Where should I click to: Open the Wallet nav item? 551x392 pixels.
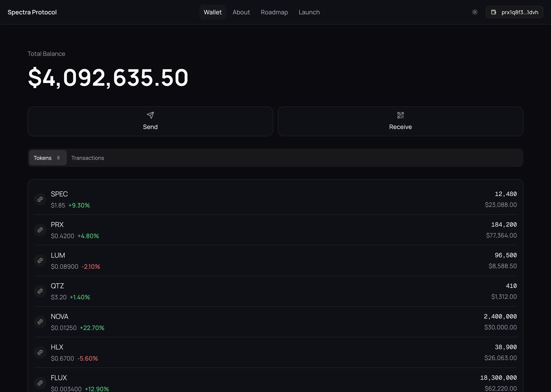(213, 12)
